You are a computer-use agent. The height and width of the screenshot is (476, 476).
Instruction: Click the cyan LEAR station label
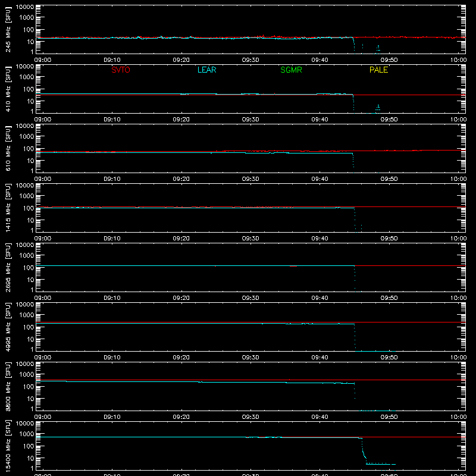click(x=206, y=70)
